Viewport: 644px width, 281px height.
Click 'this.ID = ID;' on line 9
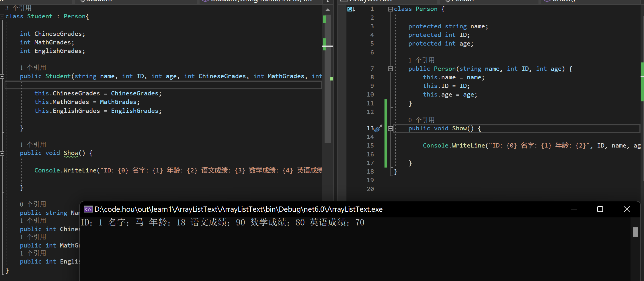coord(446,86)
